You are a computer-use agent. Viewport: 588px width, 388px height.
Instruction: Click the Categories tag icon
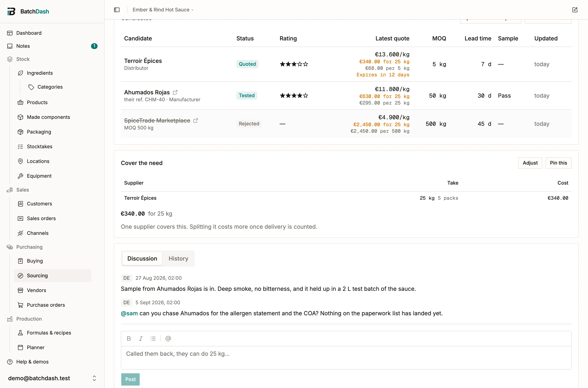[31, 87]
